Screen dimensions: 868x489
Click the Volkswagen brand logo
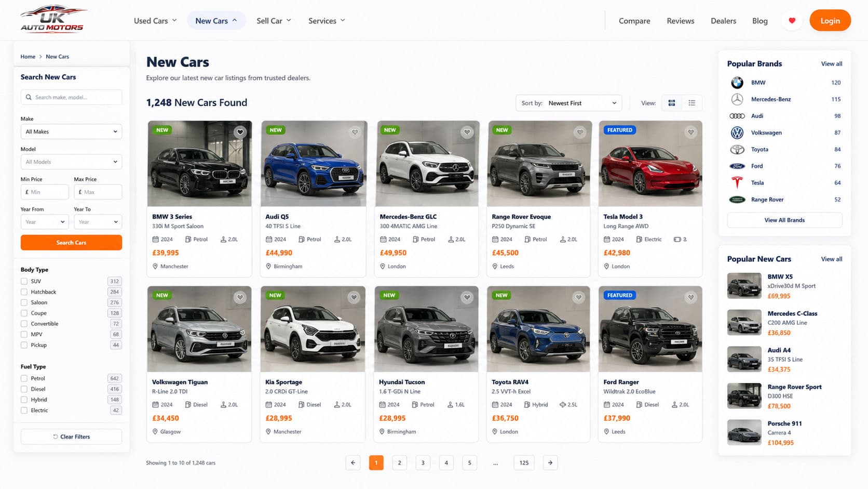pos(737,133)
